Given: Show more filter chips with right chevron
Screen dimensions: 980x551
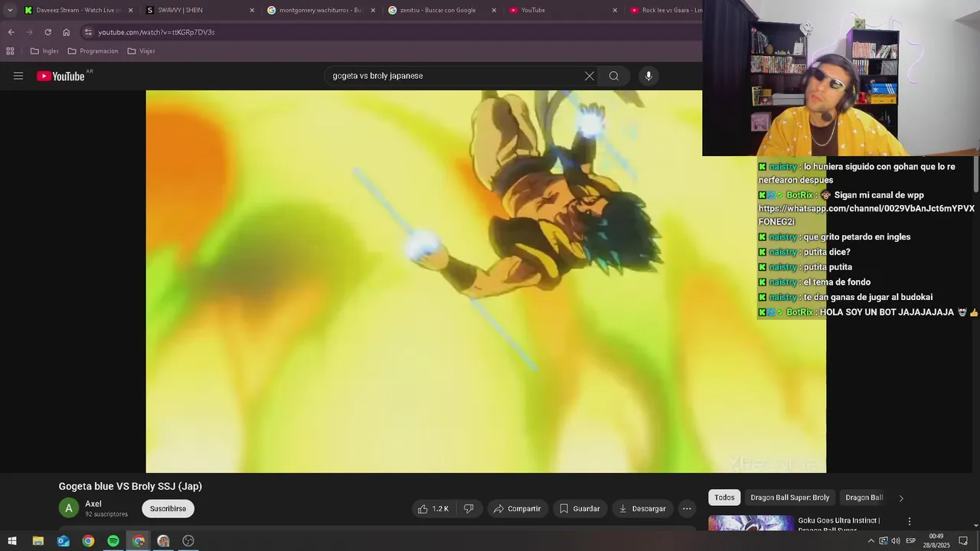Looking at the screenshot, I should (x=901, y=498).
